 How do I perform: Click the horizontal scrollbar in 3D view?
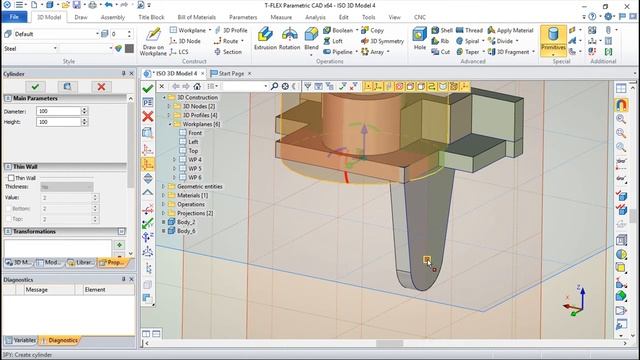pyautogui.click(x=389, y=344)
